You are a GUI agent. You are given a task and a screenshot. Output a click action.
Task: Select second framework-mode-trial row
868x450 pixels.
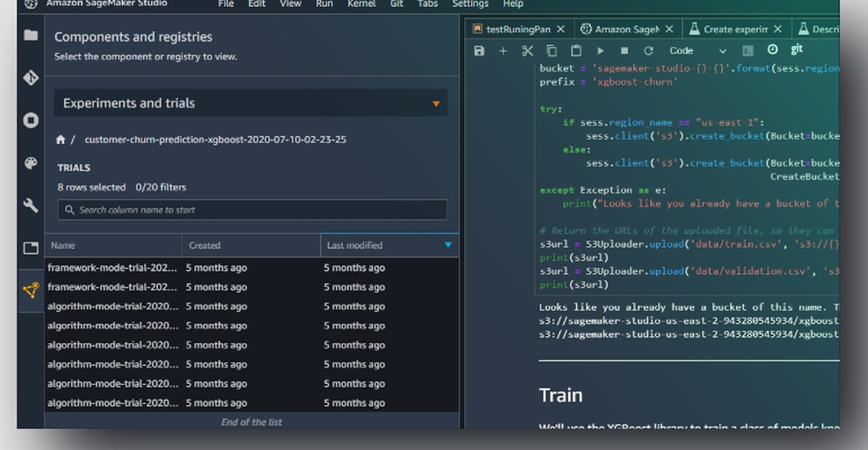pos(252,287)
